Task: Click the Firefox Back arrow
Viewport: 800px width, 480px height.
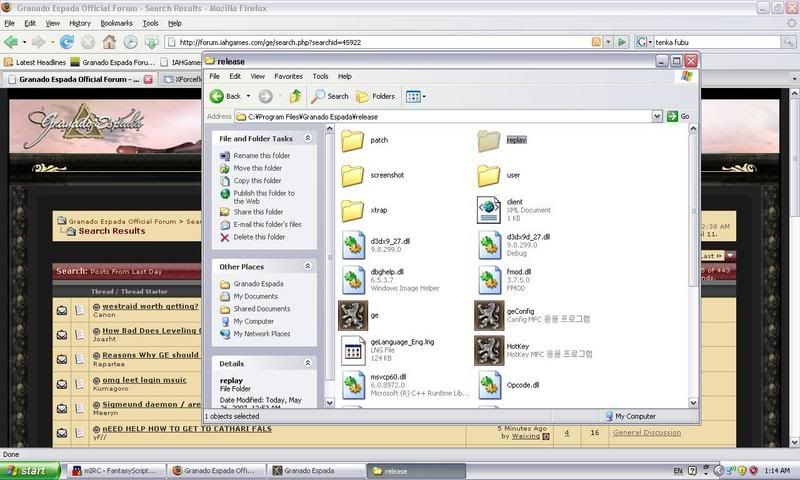Action: click(11, 42)
